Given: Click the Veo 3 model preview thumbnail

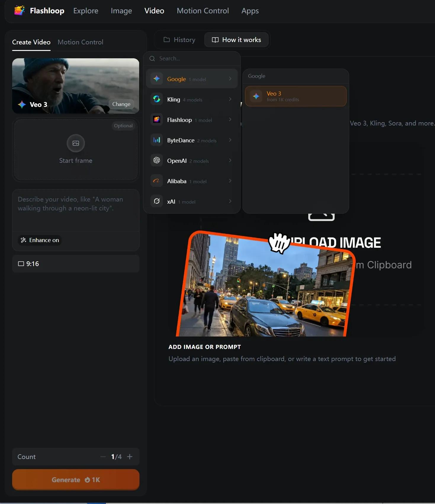Looking at the screenshot, I should point(76,86).
